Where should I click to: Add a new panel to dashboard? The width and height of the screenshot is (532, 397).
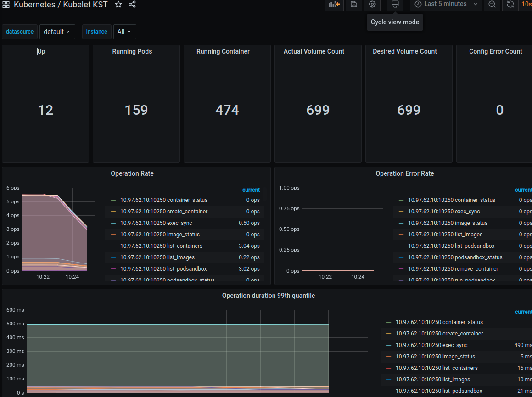tap(334, 5)
